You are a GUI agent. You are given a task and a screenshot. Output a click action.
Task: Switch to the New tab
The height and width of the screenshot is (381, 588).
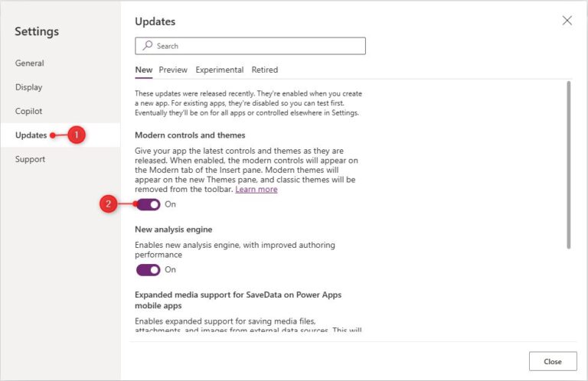[x=143, y=70]
